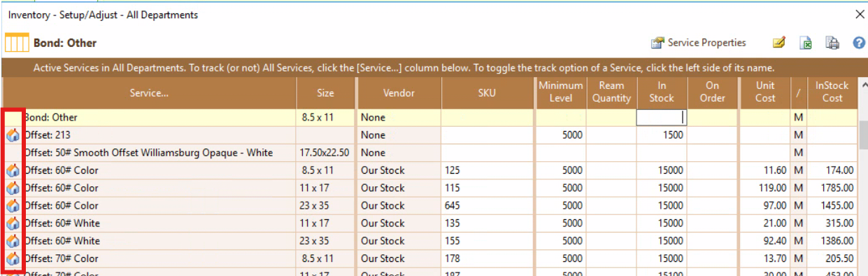Toggle track icon for Offset: 213
Screen dimensions: 868x276
pos(13,135)
